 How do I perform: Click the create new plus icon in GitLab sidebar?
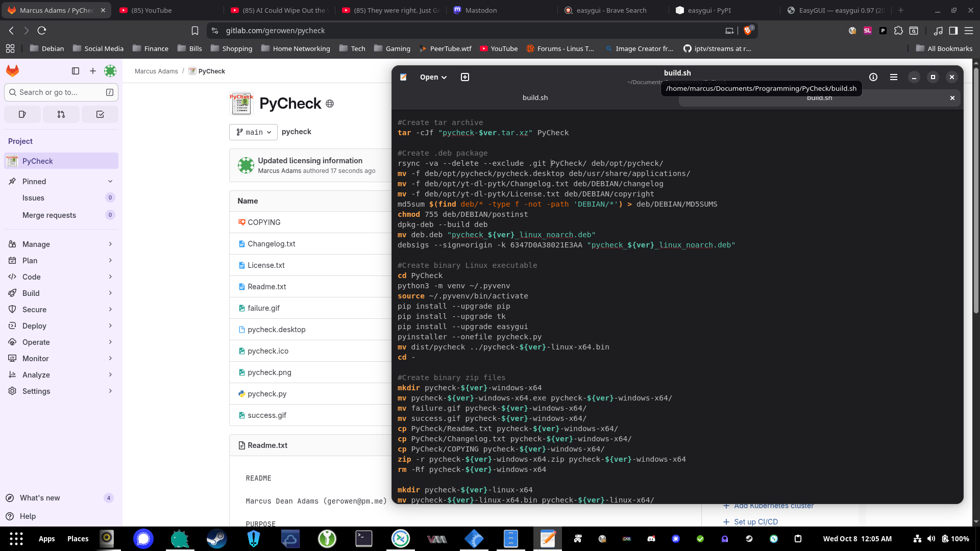(x=93, y=71)
